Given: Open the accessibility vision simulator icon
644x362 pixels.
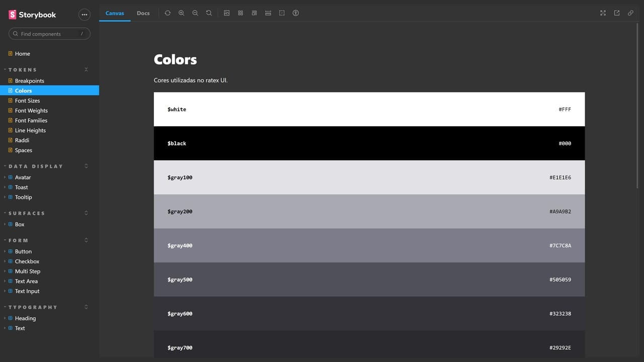Looking at the screenshot, I should point(296,13).
